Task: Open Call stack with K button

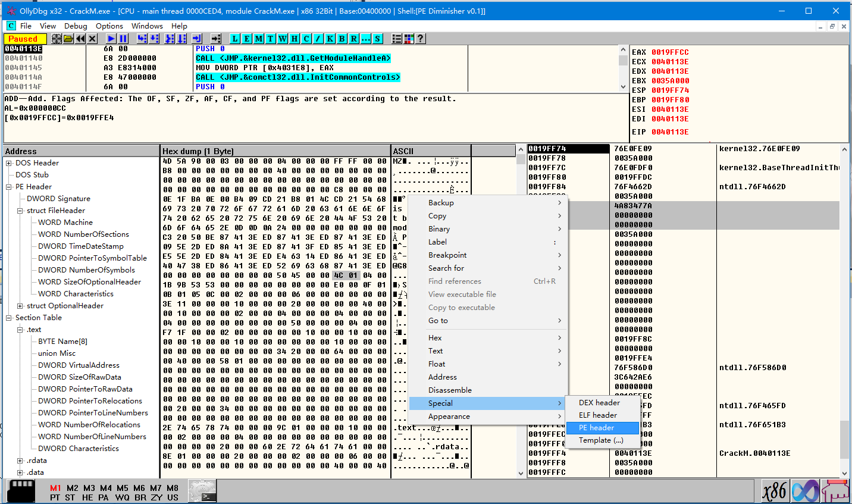Action: tap(330, 39)
